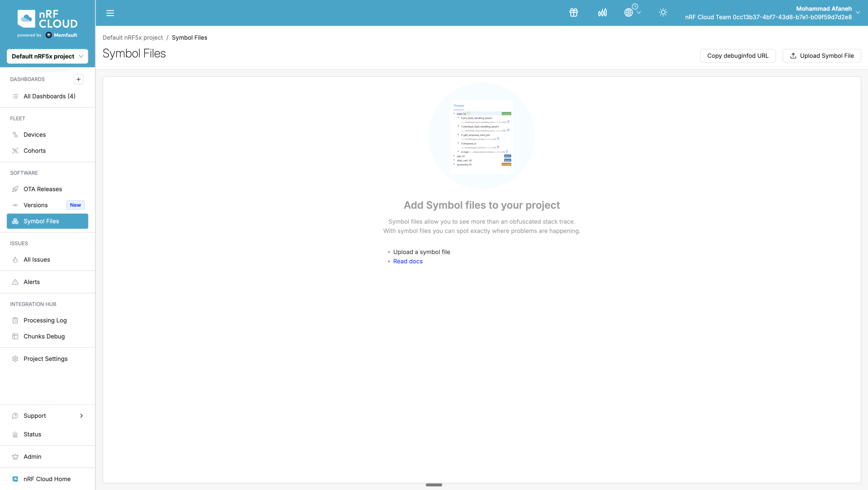Collapse the sidebar with the hamburger icon
Viewport: 868px width, 490px height.
[110, 13]
